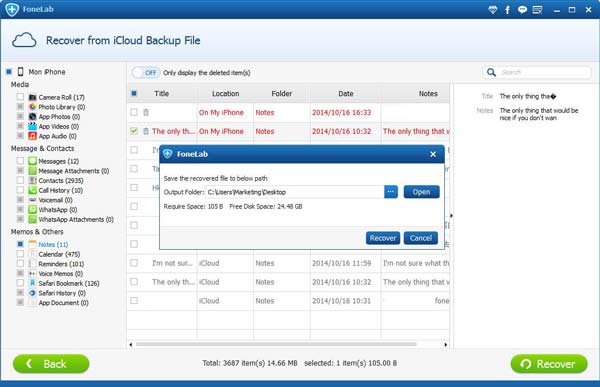Click the App Photos icon
The height and width of the screenshot is (387, 600).
(x=33, y=117)
